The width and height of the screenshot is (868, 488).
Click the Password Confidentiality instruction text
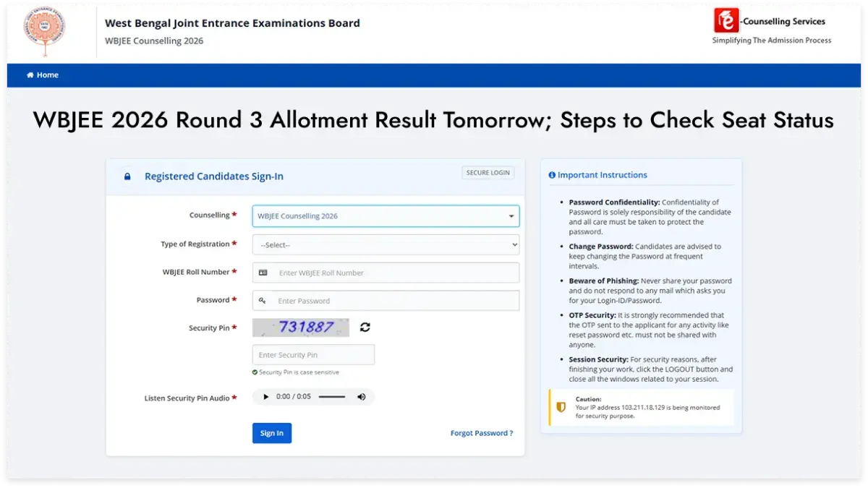click(x=650, y=217)
